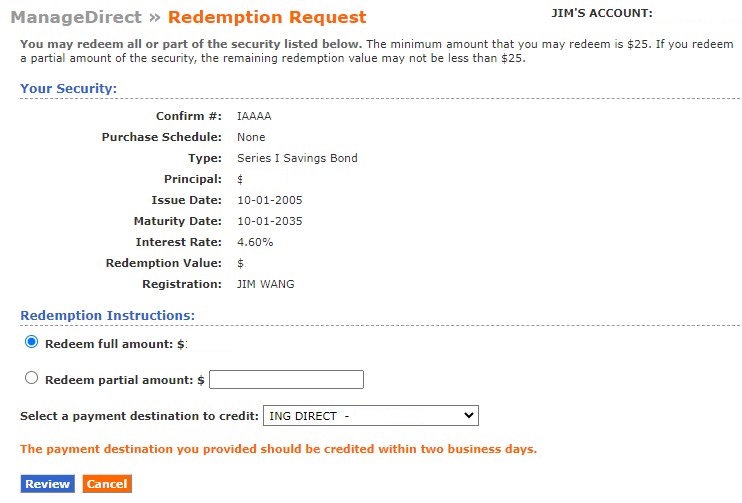Click the Series I Savings Bond text
742x503 pixels.
tap(297, 158)
